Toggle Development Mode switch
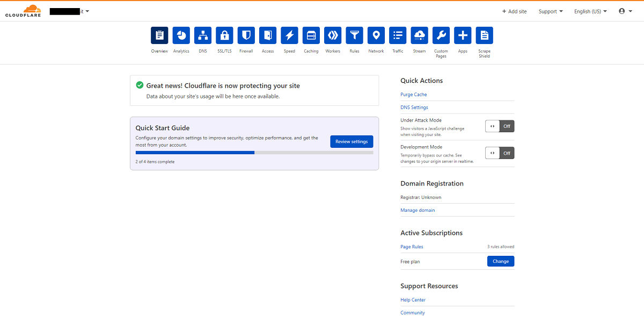The image size is (644, 316). coord(500,153)
